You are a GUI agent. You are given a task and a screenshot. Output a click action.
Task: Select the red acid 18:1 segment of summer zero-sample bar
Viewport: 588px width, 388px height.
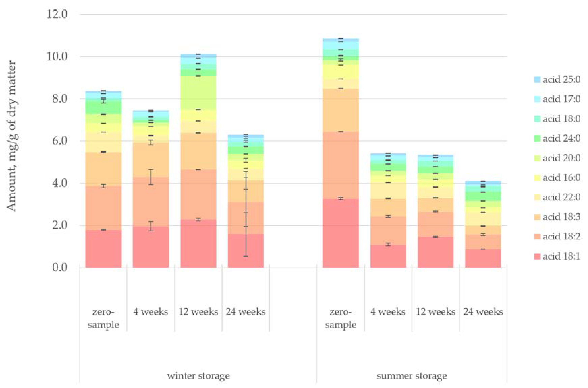(x=340, y=233)
